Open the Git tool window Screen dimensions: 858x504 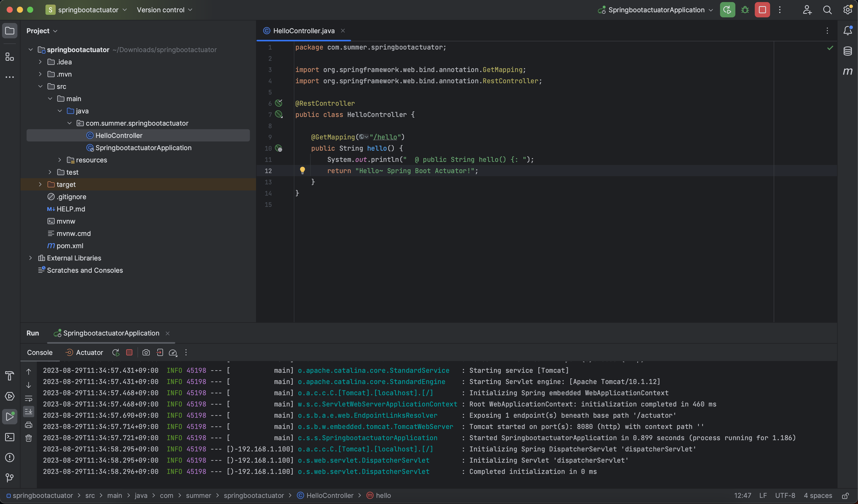pyautogui.click(x=10, y=478)
